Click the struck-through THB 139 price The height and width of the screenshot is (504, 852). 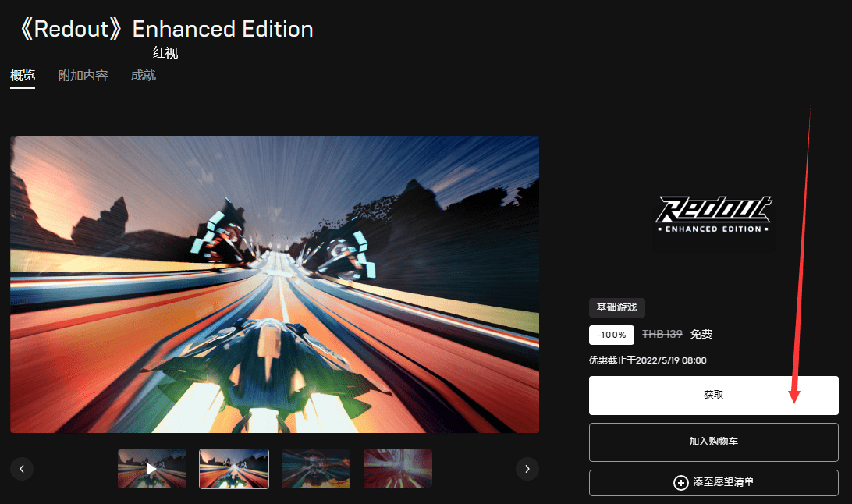pyautogui.click(x=662, y=335)
